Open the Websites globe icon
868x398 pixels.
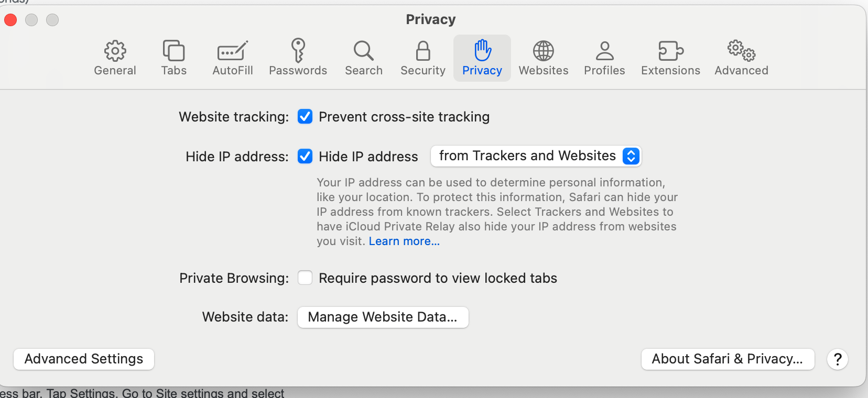tap(543, 58)
